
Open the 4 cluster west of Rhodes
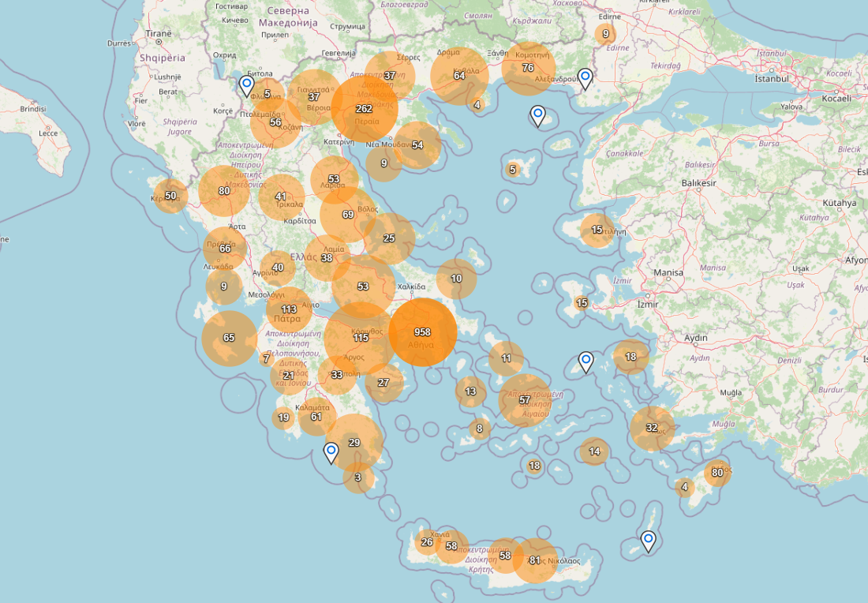685,487
